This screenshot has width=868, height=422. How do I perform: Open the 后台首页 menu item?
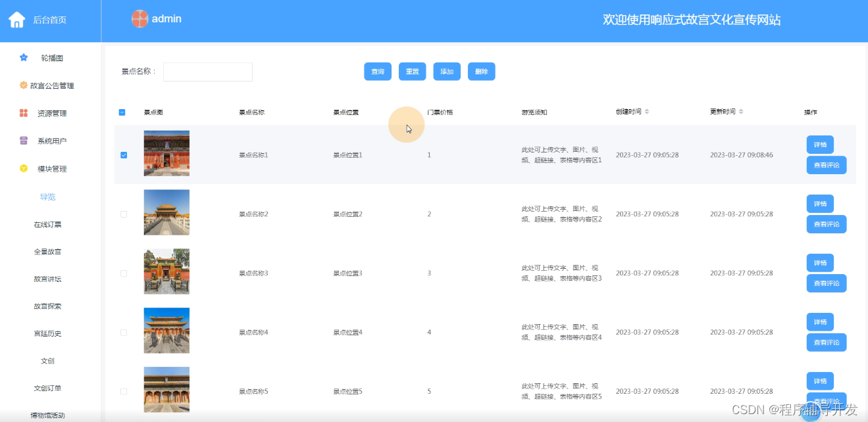coord(50,20)
